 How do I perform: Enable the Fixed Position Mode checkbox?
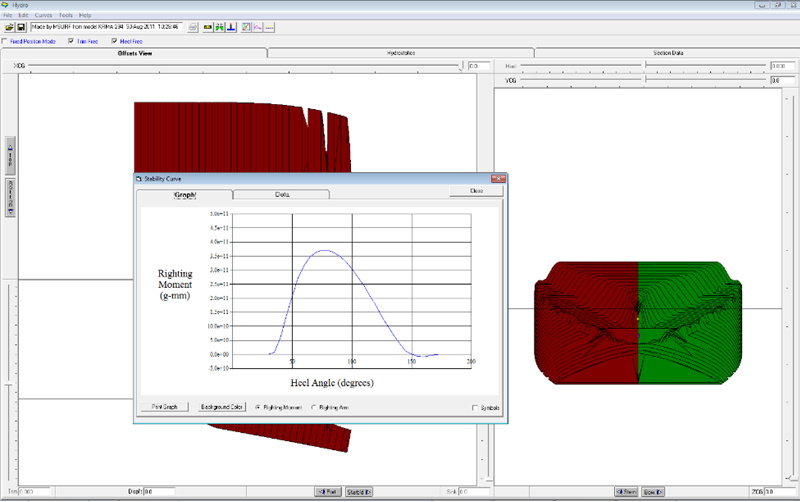click(x=4, y=41)
